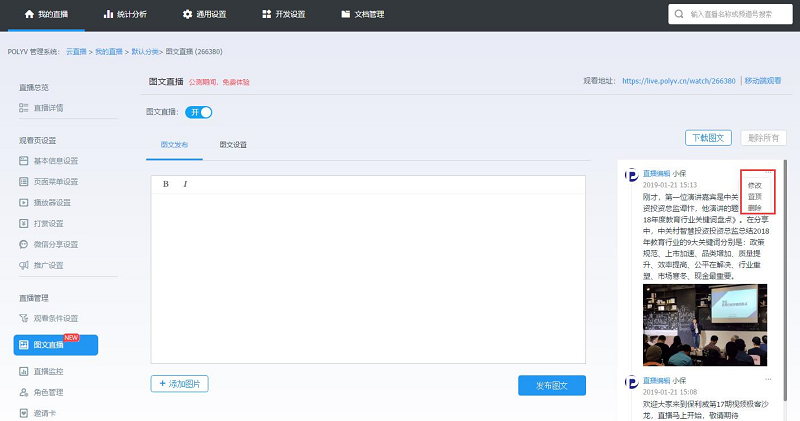Click the 发布图文 button
Screen dimensions: 800x421
pyautogui.click(x=552, y=385)
